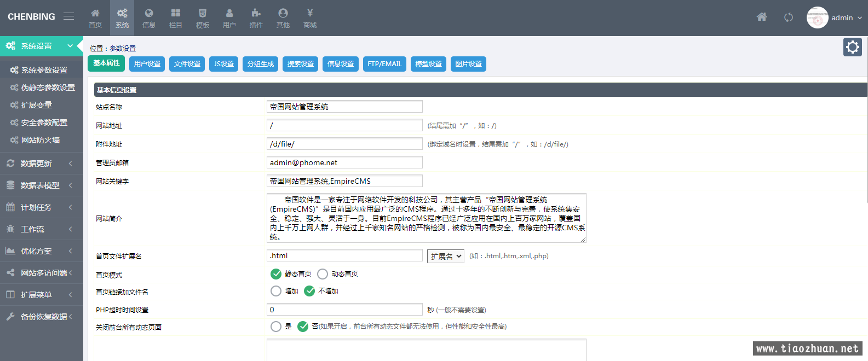Open the 栏目 columns icon in top bar
The width and height of the screenshot is (868, 361).
coord(175,18)
